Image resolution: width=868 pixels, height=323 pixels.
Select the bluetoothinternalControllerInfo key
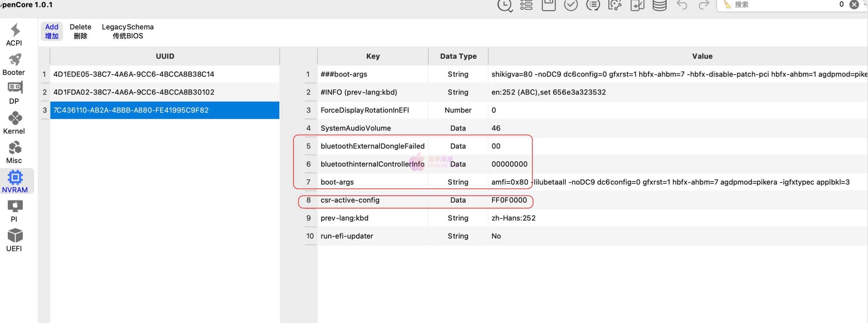[x=373, y=164]
